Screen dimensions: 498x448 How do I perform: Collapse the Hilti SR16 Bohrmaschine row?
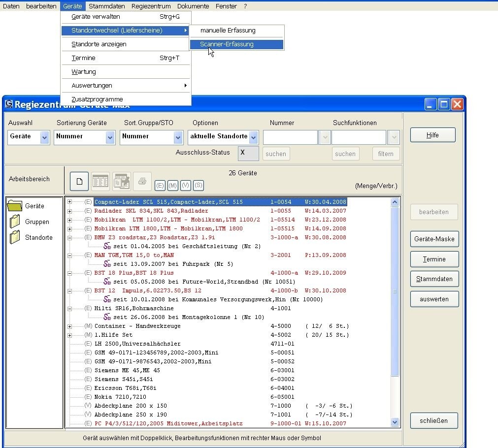[69, 309]
